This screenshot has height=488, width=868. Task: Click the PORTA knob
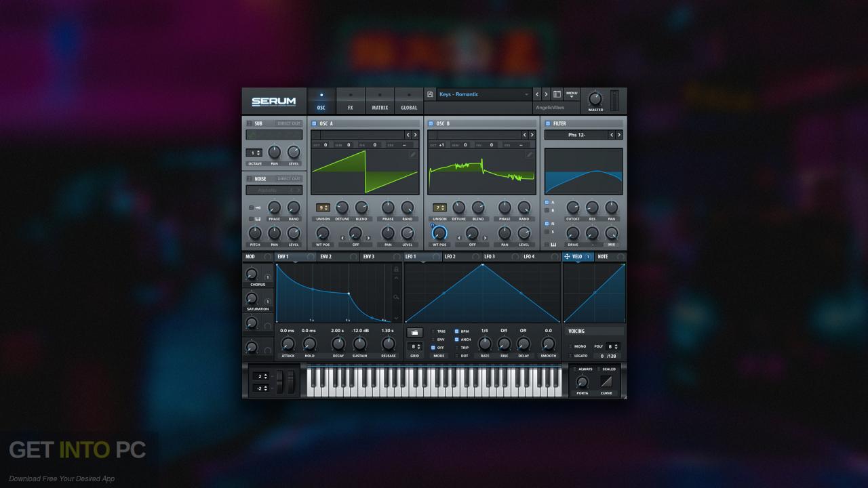point(582,382)
